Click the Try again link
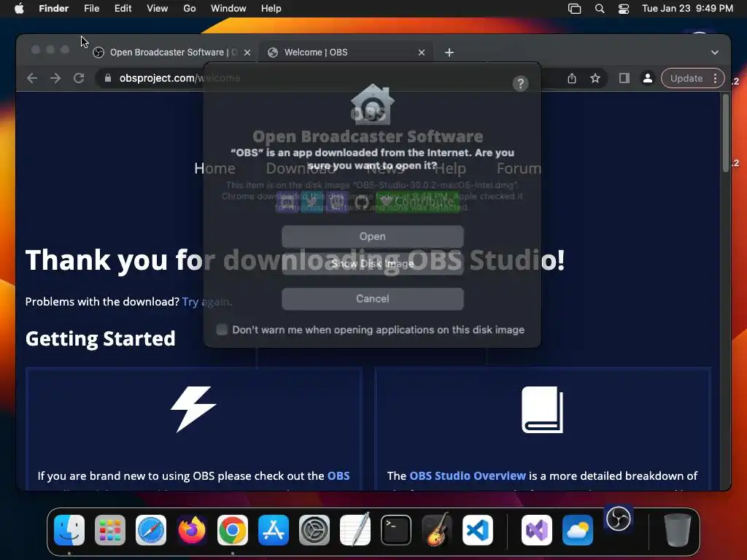Screen dimensions: 747x560 (206, 302)
